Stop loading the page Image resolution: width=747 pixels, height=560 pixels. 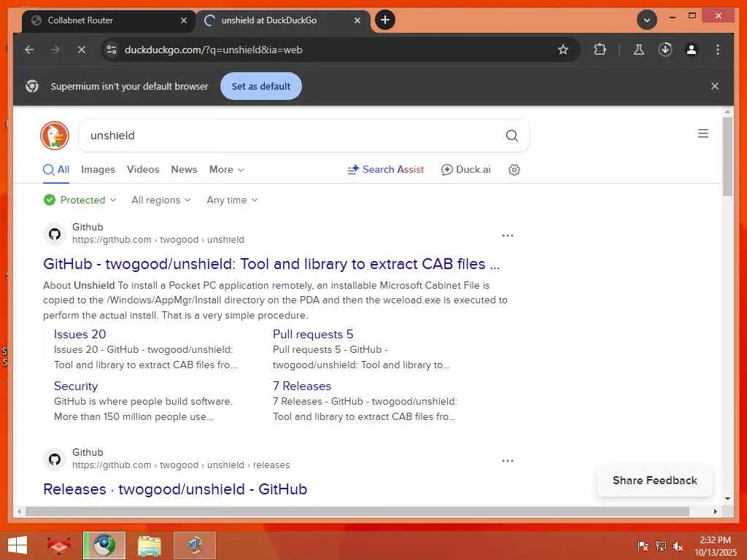(x=82, y=50)
